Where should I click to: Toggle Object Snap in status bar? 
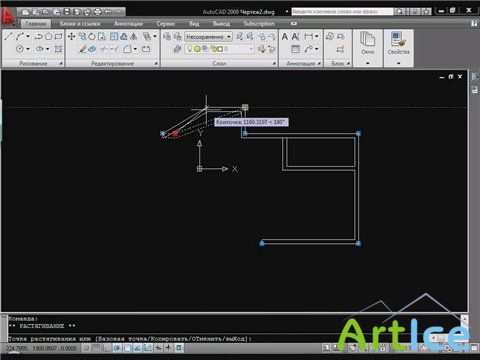(x=127, y=348)
